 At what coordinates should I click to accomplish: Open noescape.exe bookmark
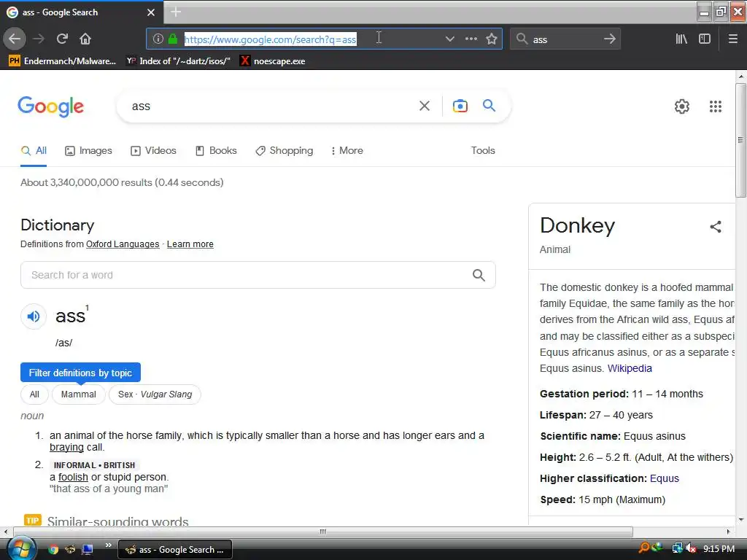point(273,61)
